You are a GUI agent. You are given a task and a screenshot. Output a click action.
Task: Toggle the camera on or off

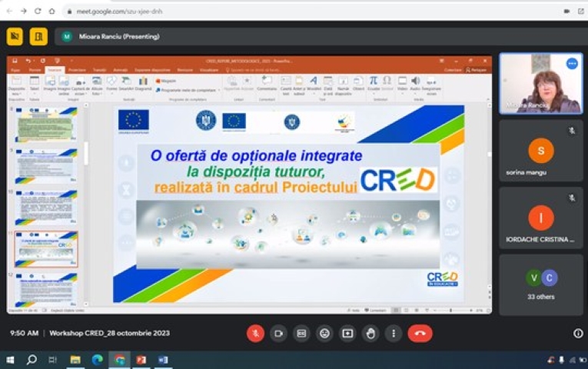278,333
